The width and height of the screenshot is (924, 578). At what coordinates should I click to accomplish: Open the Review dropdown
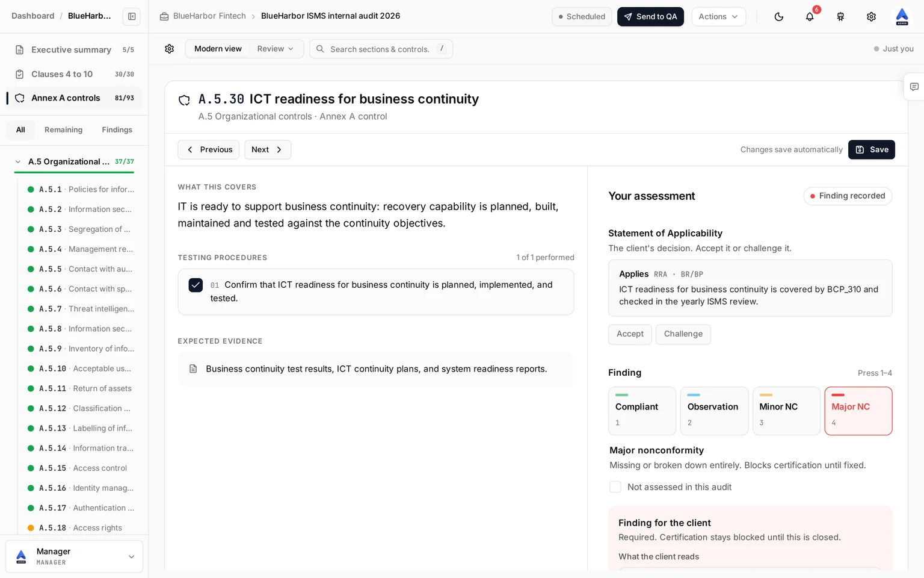[275, 49]
